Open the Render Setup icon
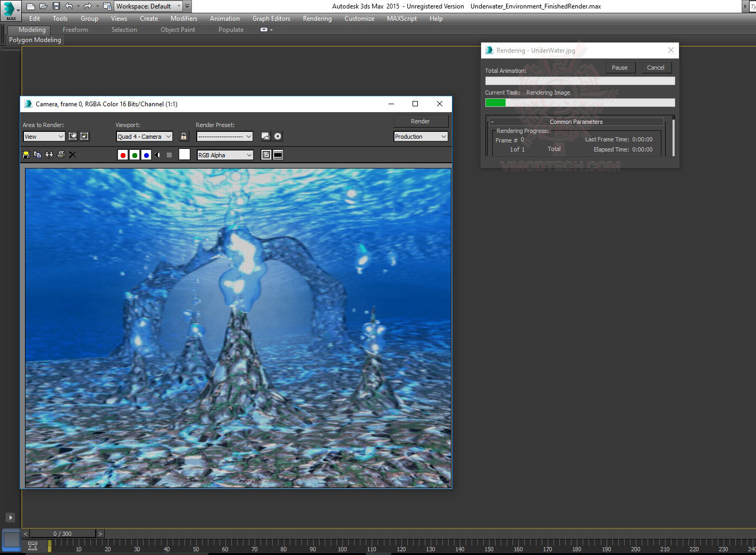756x555 pixels. (266, 137)
